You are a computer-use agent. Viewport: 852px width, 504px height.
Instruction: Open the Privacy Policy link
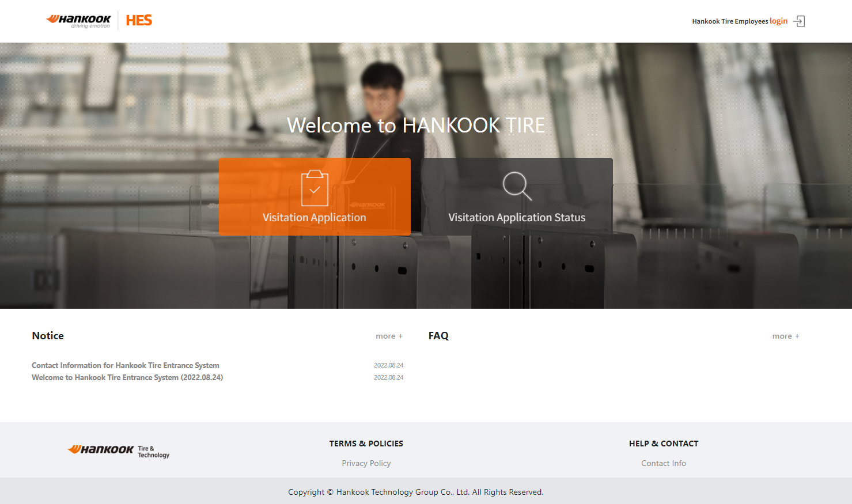coord(366,463)
